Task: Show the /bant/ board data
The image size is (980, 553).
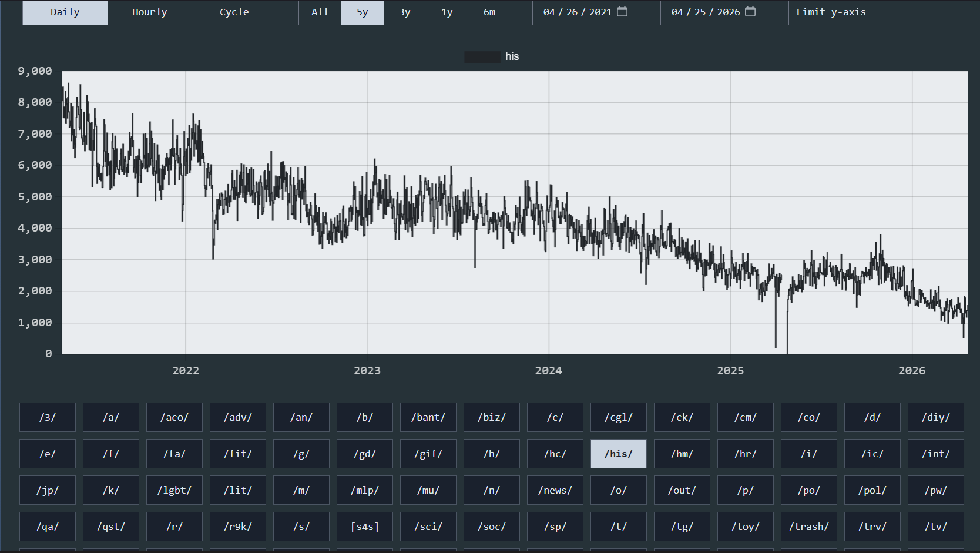Action: (x=428, y=417)
